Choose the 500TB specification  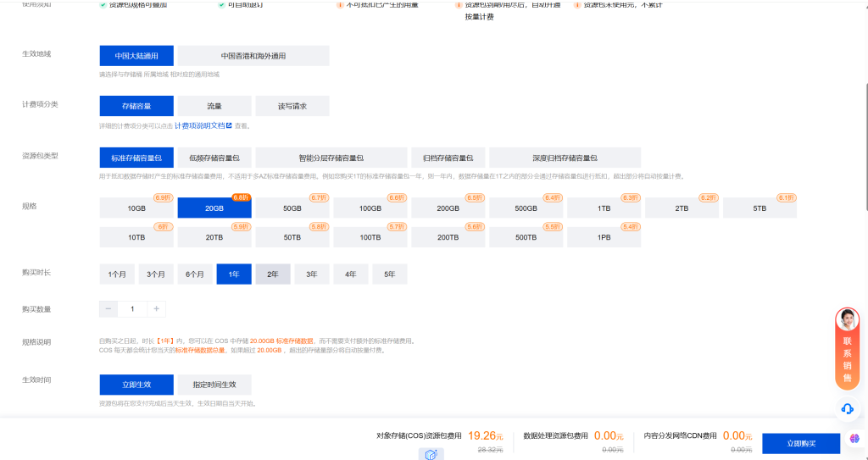(526, 237)
